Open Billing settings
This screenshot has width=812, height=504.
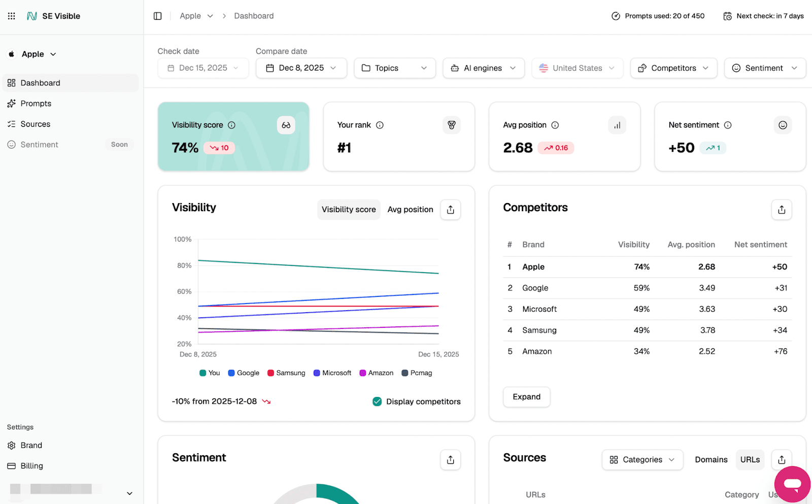coord(31,465)
